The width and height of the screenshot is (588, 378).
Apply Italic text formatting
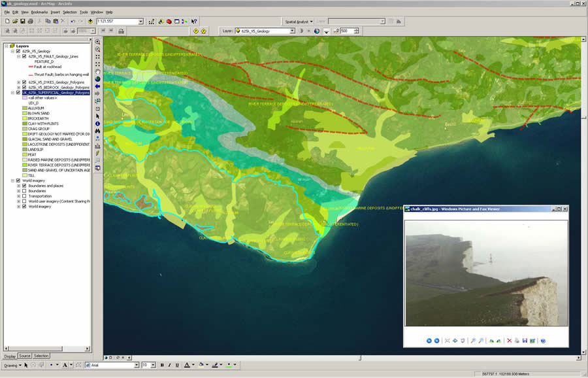coord(169,365)
